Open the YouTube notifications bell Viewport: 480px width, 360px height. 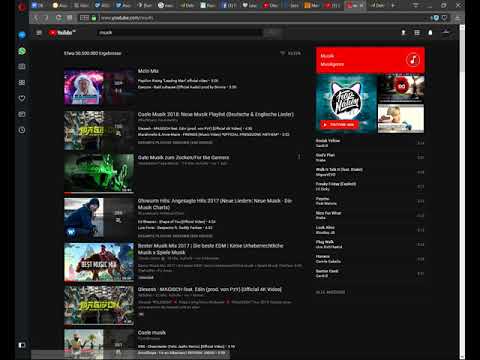coord(430,32)
